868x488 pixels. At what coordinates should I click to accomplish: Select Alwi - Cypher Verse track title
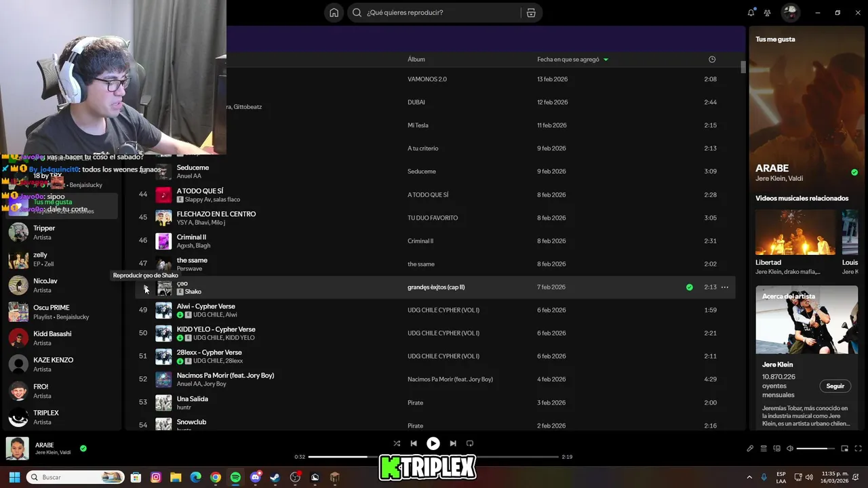(206, 306)
